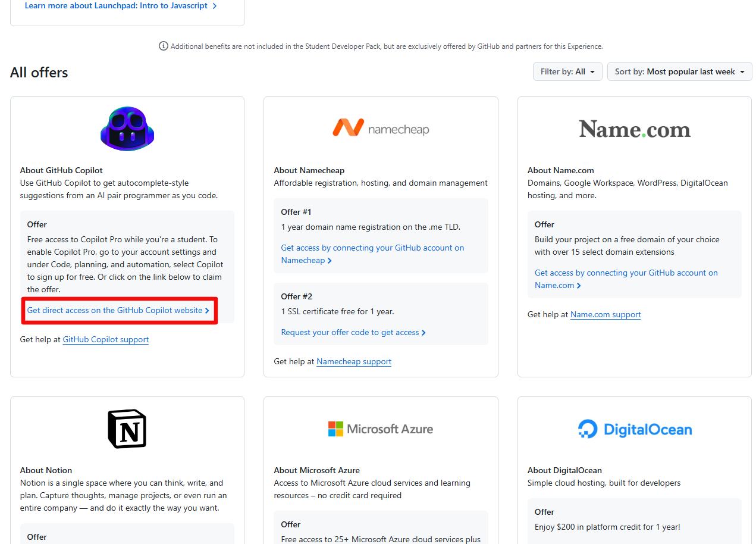Viewport: 756px width, 544px height.
Task: Open the Filter by: All dropdown
Action: [x=567, y=71]
